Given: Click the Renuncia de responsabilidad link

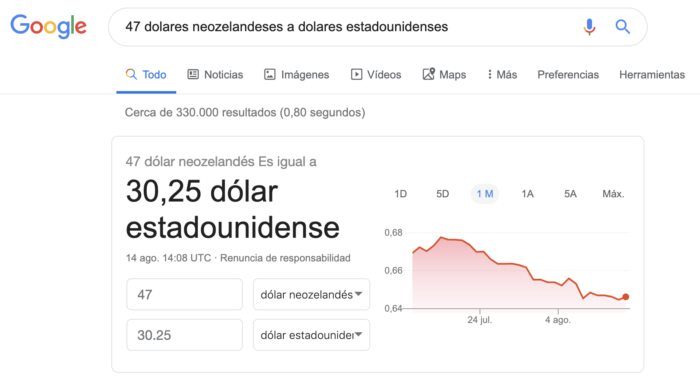Looking at the screenshot, I should (285, 258).
